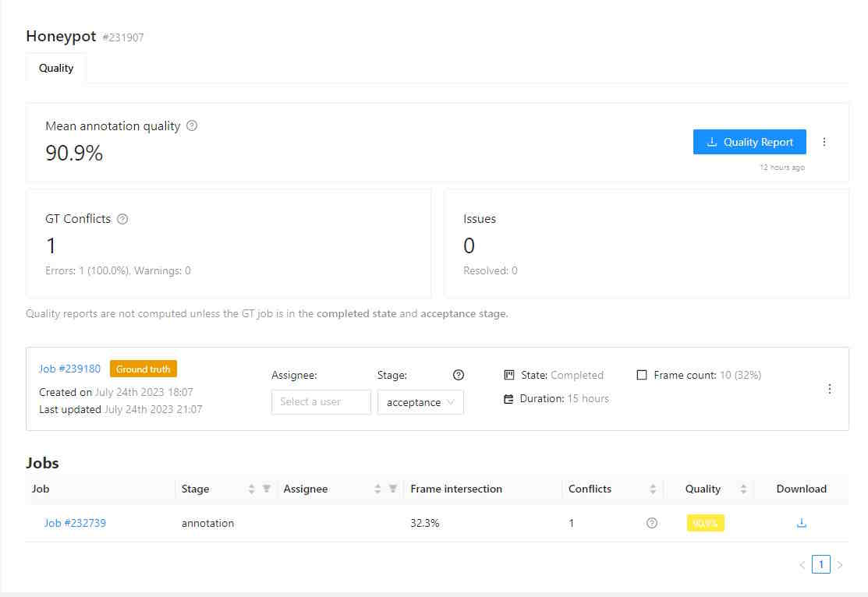Click the Select a user input field
Viewport: 868px width, 597px height.
click(x=321, y=402)
